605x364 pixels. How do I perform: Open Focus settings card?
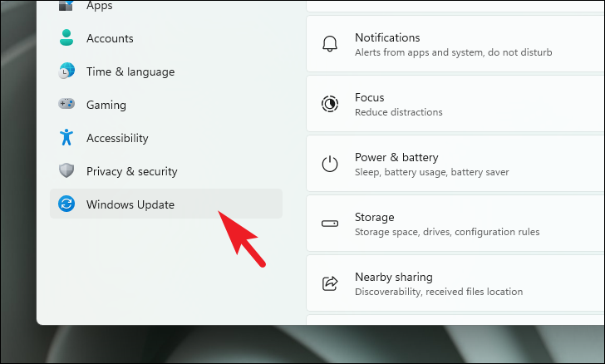tap(455, 103)
